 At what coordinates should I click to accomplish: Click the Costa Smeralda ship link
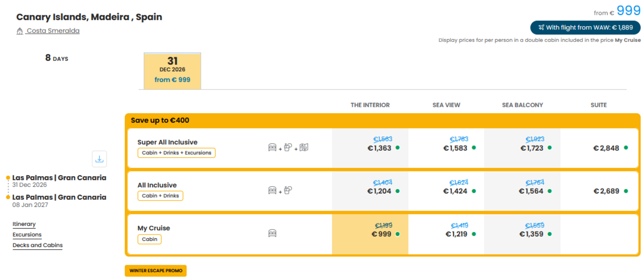coord(53,31)
